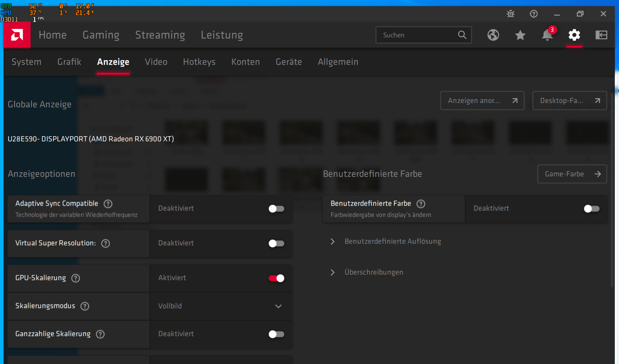This screenshot has width=619, height=364.
Task: Go to Streaming tab
Action: click(x=160, y=35)
